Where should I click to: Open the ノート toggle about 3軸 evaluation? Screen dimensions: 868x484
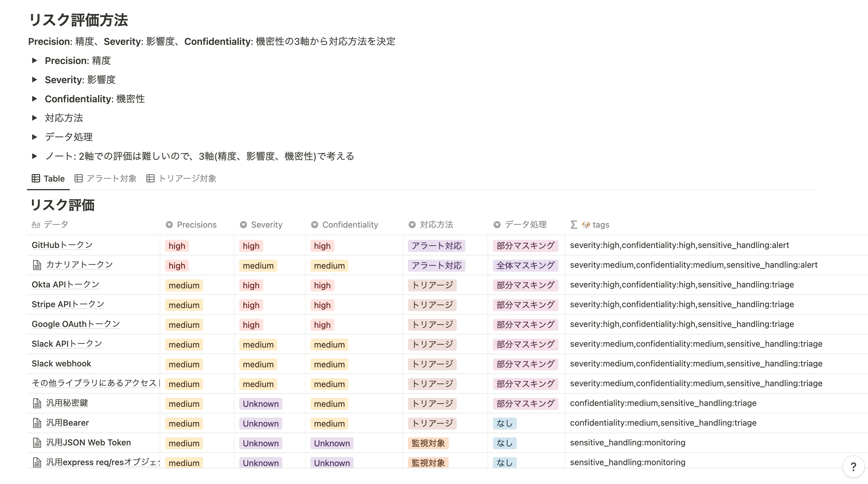tap(34, 156)
